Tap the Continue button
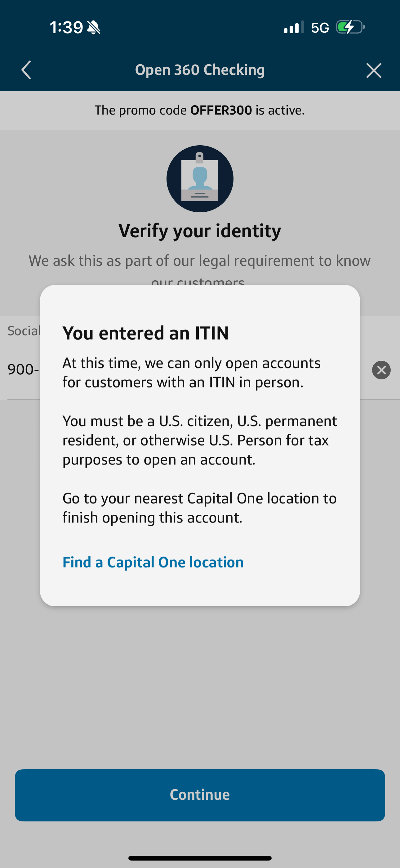Screen dimensions: 400x868 (x=200, y=795)
